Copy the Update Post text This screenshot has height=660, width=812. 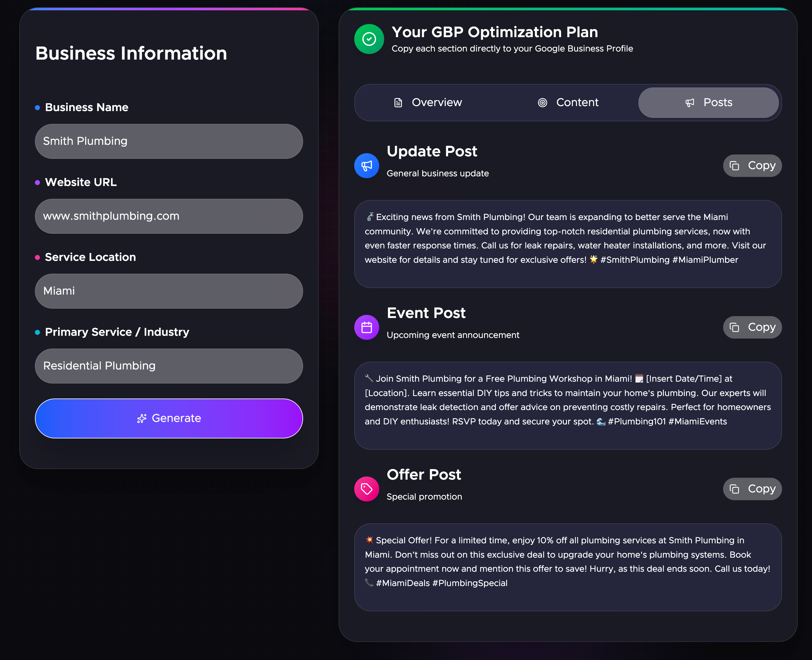752,166
